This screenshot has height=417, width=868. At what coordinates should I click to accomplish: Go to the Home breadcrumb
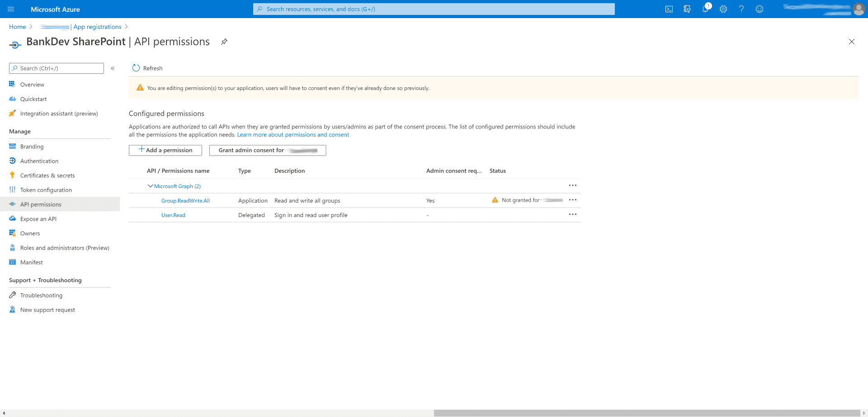pyautogui.click(x=18, y=27)
